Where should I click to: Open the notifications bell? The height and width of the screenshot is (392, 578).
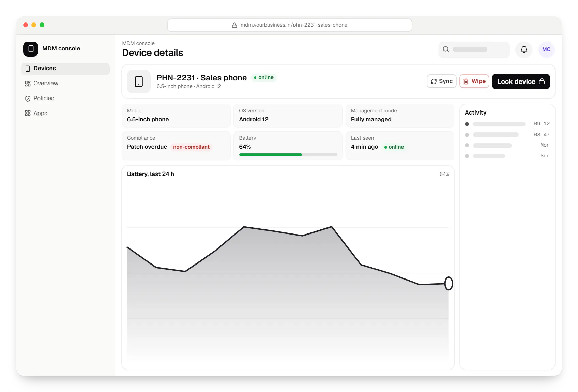pos(524,49)
